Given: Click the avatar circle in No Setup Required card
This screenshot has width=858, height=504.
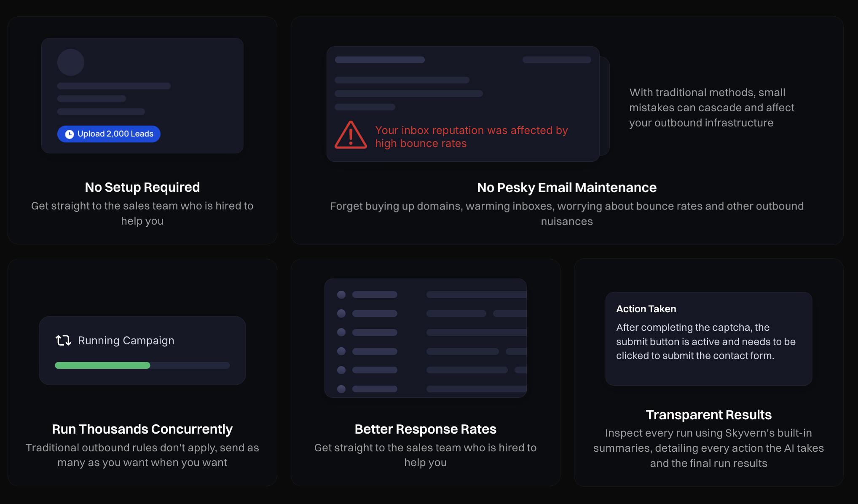Looking at the screenshot, I should [x=71, y=62].
